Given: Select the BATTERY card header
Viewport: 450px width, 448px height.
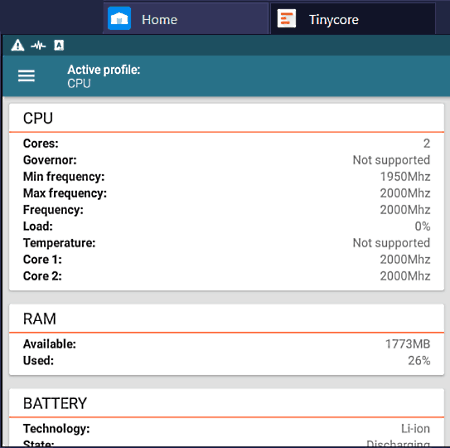Looking at the screenshot, I should pos(227,403).
